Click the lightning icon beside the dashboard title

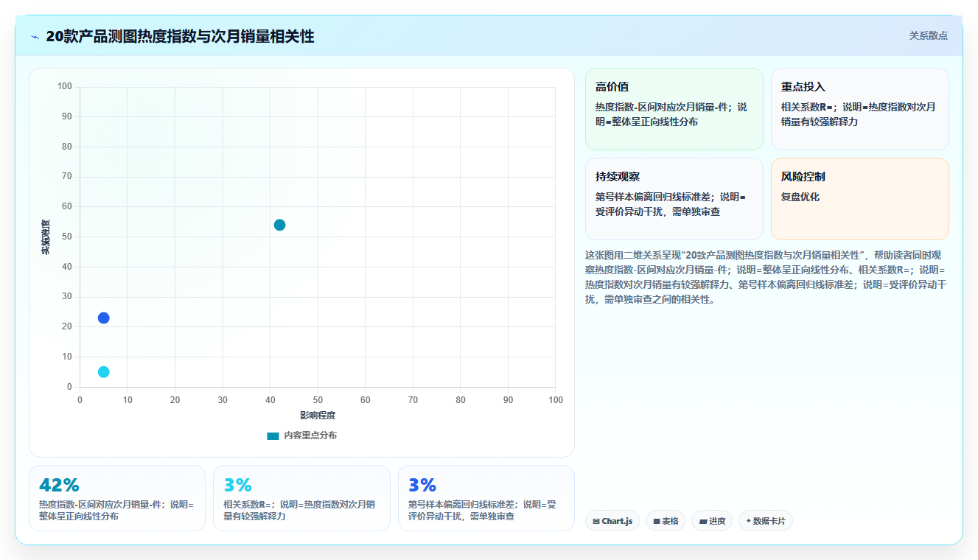click(x=35, y=37)
